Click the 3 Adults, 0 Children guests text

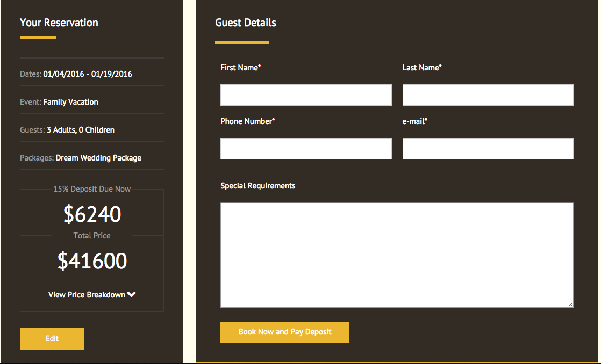81,130
